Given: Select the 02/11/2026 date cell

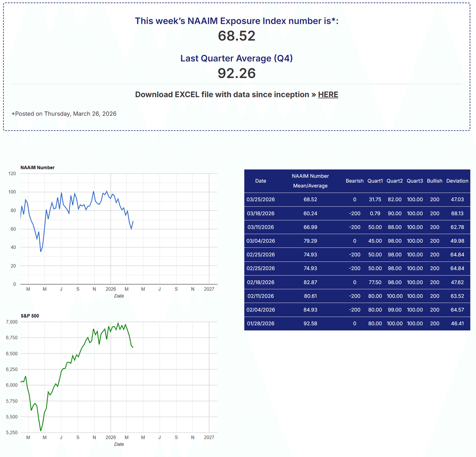Looking at the screenshot, I should [261, 296].
